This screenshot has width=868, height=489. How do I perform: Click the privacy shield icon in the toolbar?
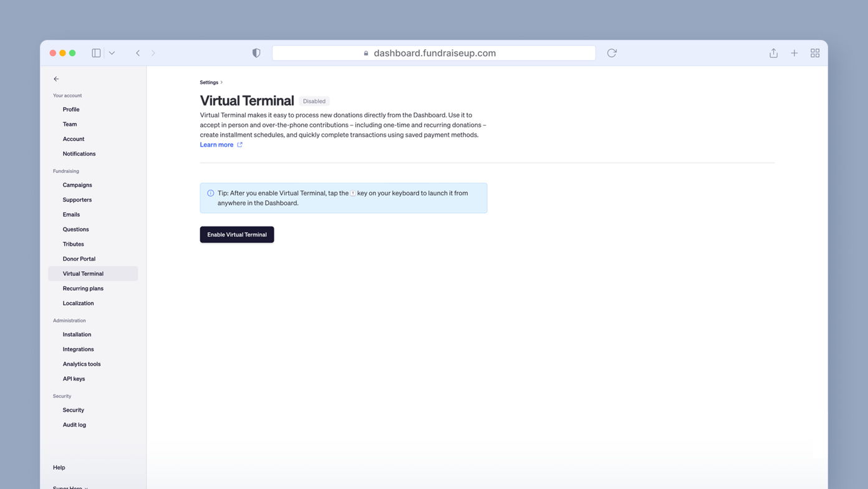(x=256, y=53)
